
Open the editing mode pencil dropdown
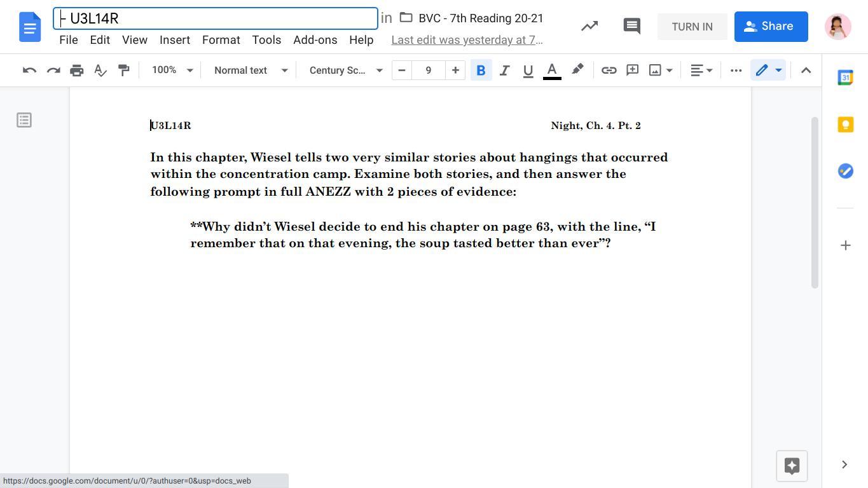[768, 71]
